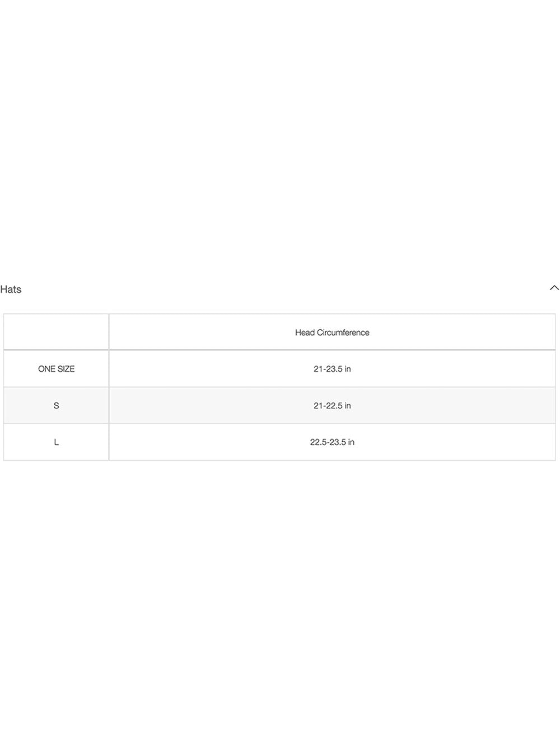
Task: Click the empty top-left table header cell
Action: pyautogui.click(x=56, y=332)
